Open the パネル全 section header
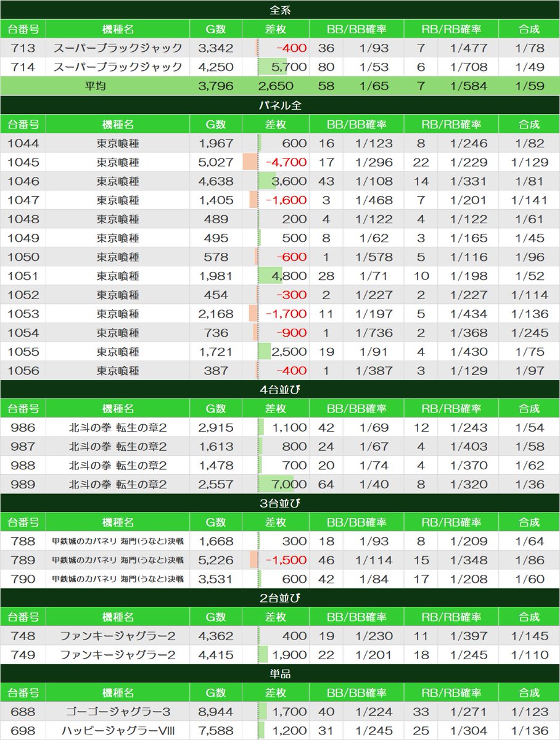The width and height of the screenshot is (560, 740). click(280, 105)
